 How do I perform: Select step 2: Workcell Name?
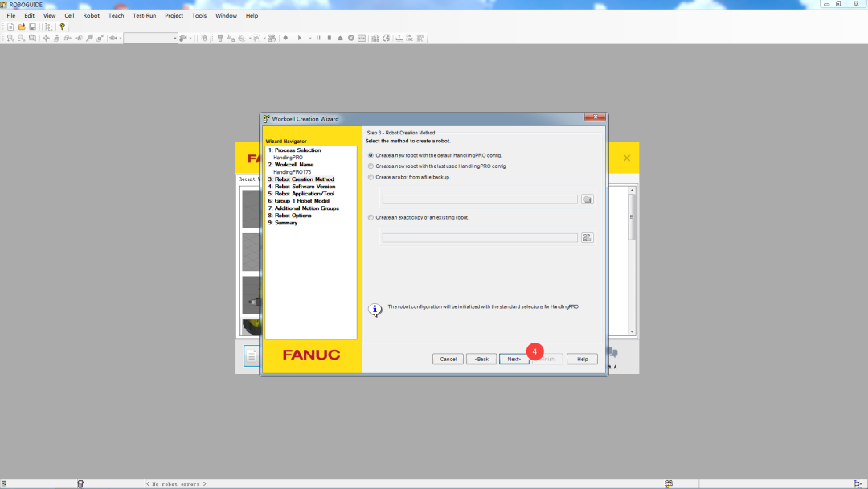tap(291, 165)
